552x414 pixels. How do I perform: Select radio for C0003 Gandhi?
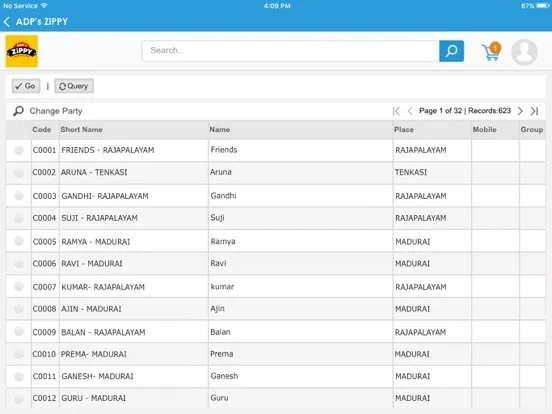19,196
